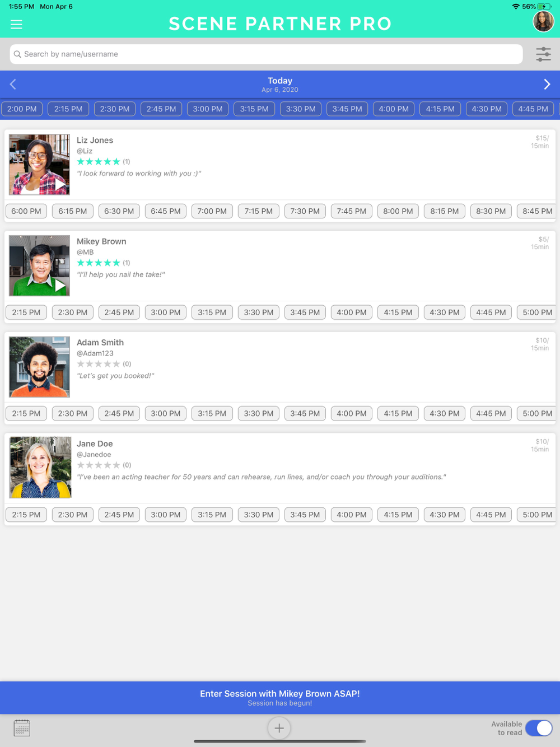
Task: Open the filter sliders icon
Action: pyautogui.click(x=543, y=54)
